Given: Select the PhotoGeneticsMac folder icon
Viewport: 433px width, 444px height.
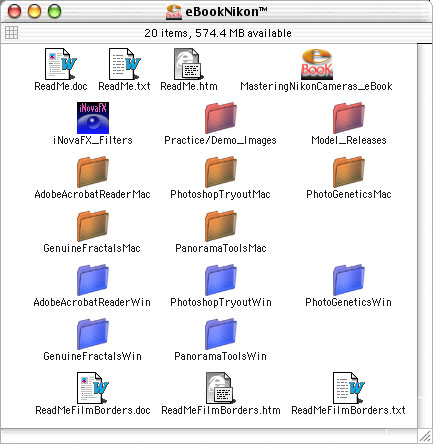Looking at the screenshot, I should 349,172.
